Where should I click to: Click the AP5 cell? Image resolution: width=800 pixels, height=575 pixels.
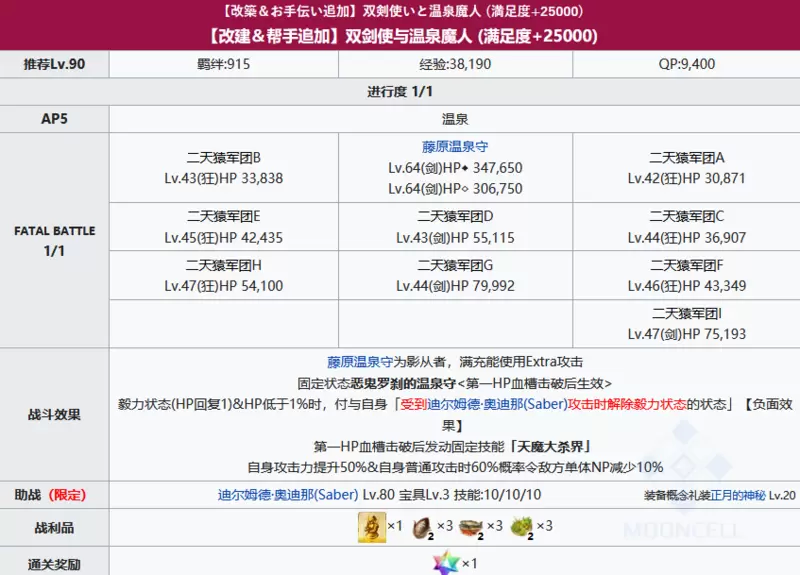click(x=54, y=119)
